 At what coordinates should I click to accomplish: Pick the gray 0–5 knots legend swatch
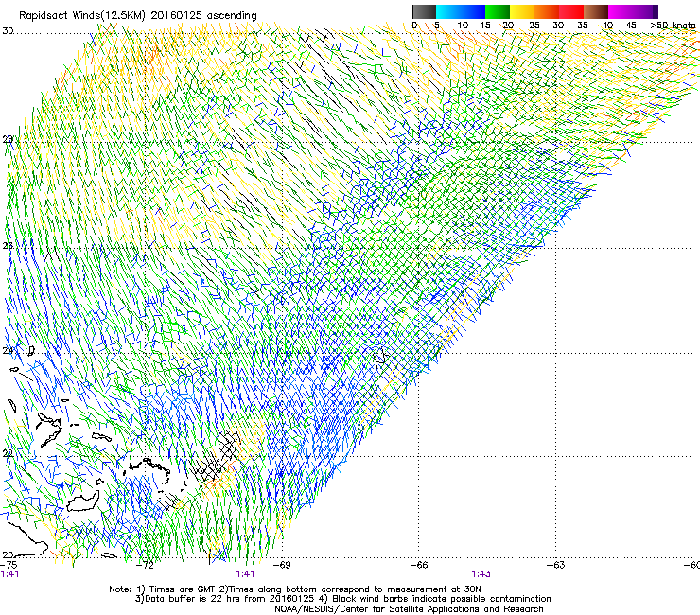pos(424,11)
